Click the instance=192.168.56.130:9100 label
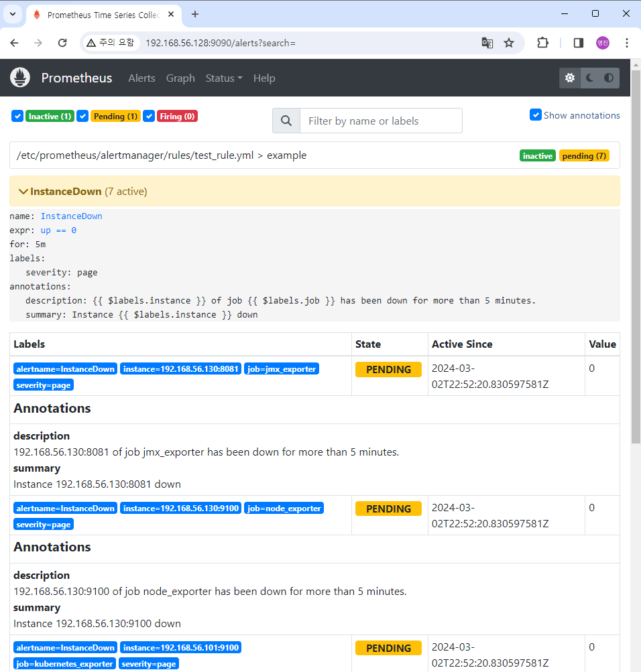641x672 pixels. coord(180,509)
